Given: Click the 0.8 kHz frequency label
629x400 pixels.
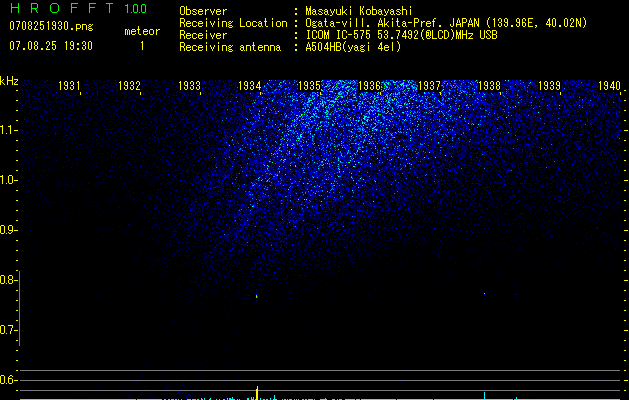Looking at the screenshot, I should pyautogui.click(x=8, y=280).
